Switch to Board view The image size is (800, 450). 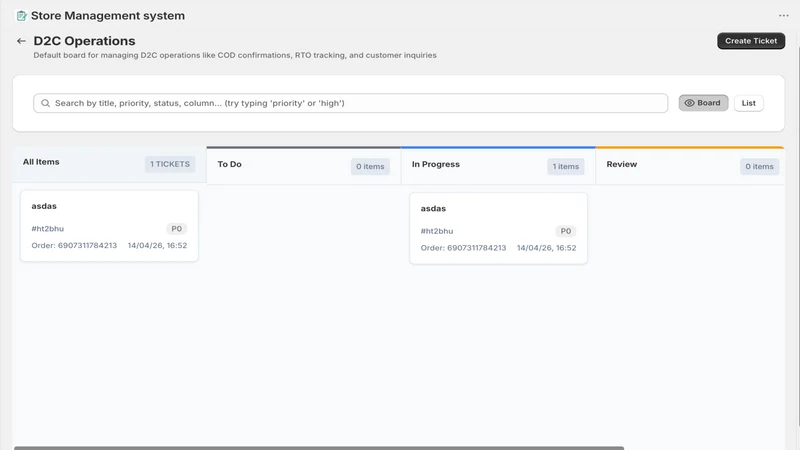(703, 103)
